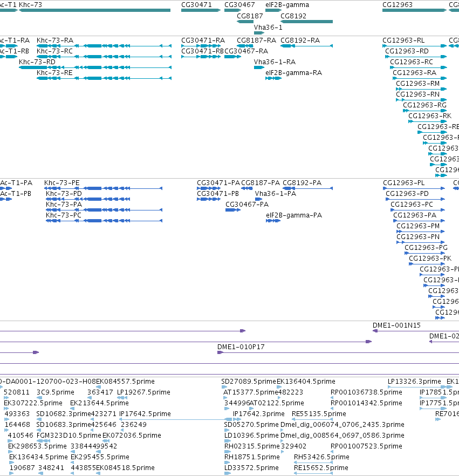459x476 pixels.
Task: Select the CG12963-PM protein label
Action: (x=418, y=226)
